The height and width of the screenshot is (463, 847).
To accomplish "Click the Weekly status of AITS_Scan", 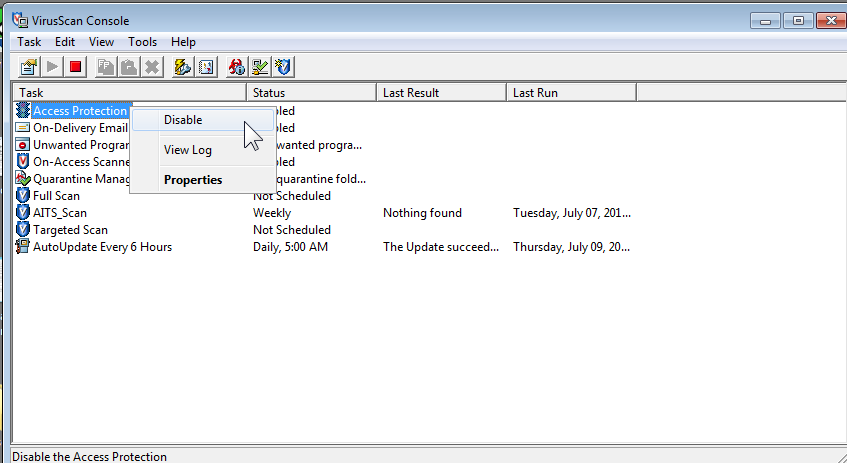I will (x=272, y=213).
